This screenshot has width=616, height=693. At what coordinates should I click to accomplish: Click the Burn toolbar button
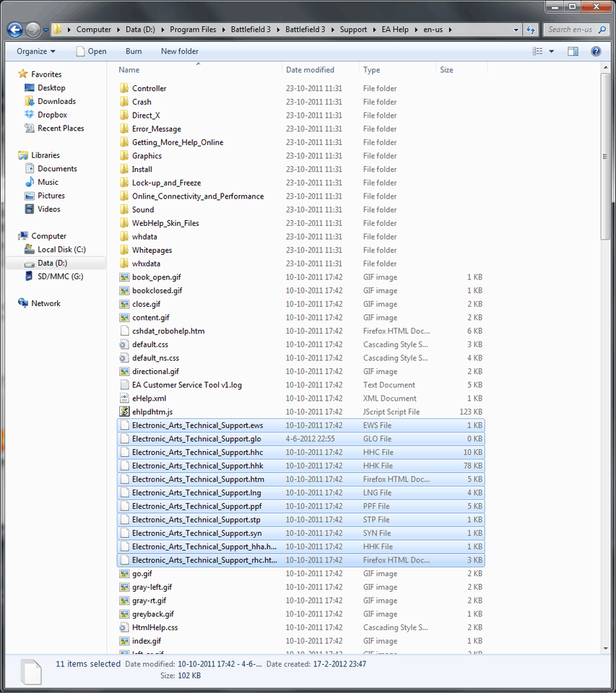(134, 51)
